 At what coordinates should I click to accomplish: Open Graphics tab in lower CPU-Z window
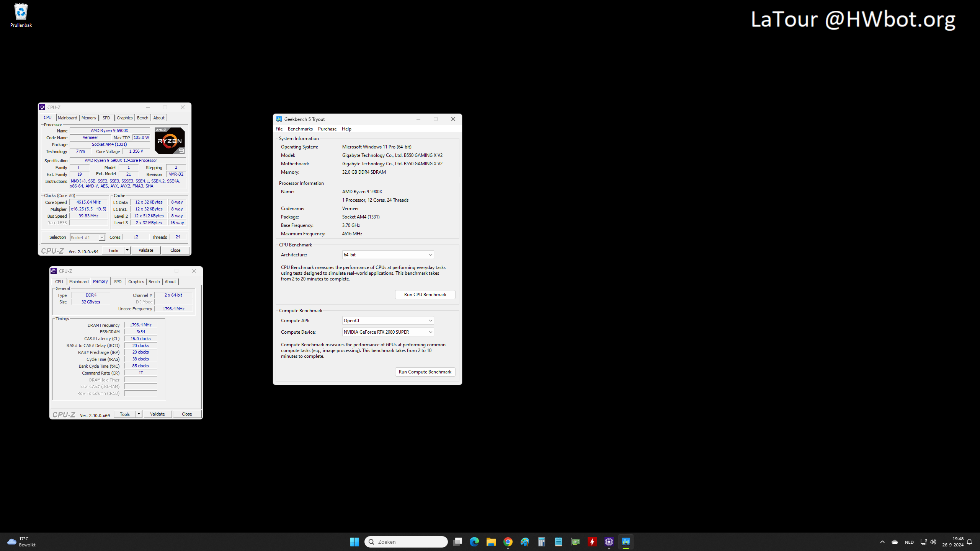136,282
